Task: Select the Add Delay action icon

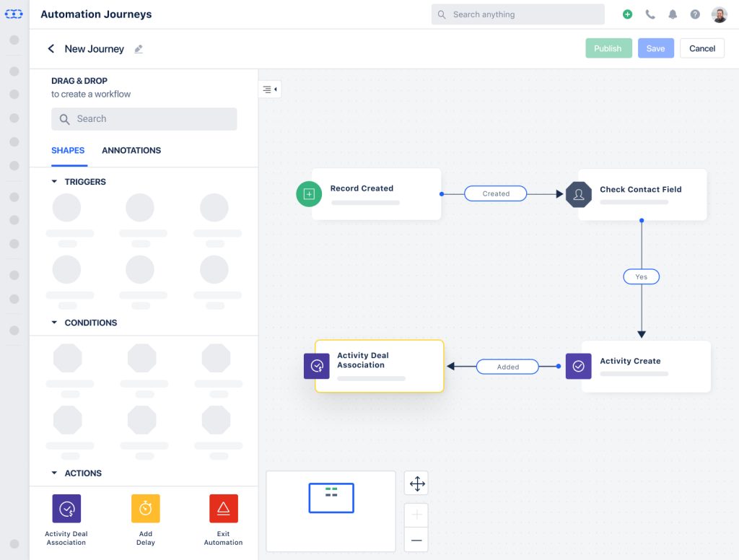Action: 145,509
